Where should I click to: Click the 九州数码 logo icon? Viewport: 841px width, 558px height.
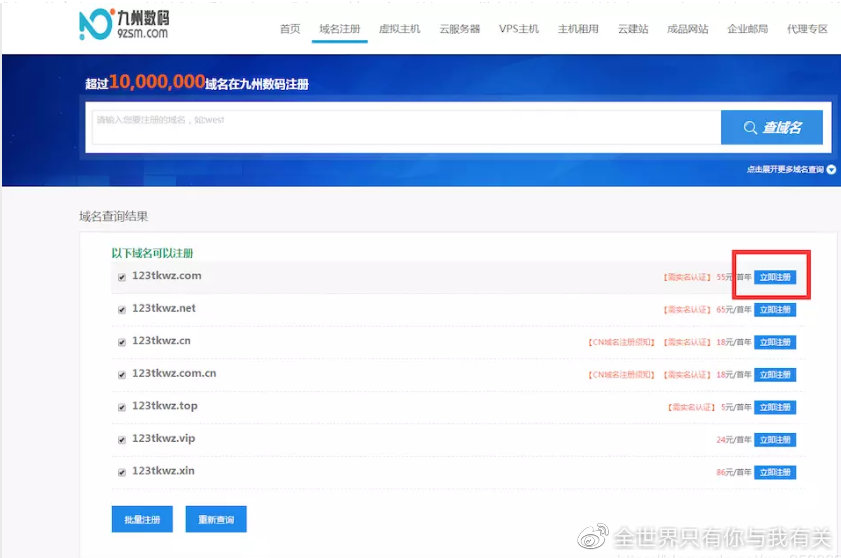pyautogui.click(x=97, y=24)
